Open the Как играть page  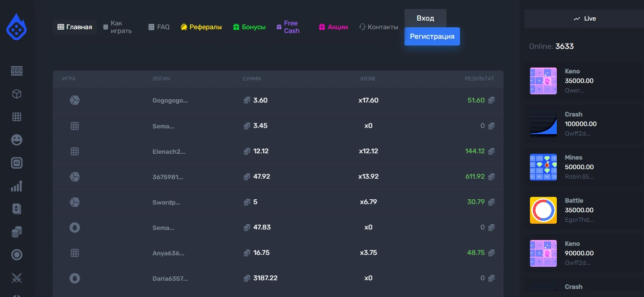pyautogui.click(x=118, y=27)
